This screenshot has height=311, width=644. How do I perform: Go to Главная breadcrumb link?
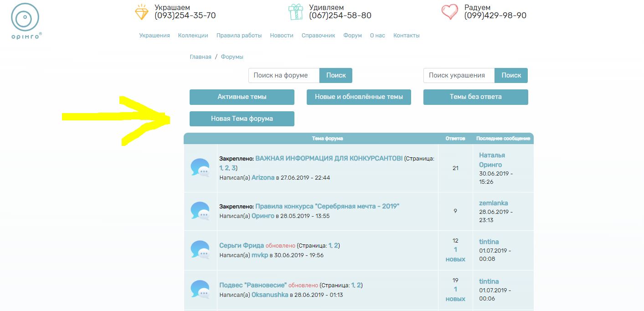tap(201, 57)
